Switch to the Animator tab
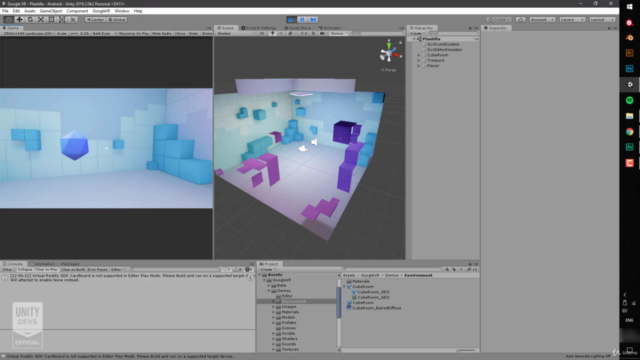This screenshot has height=360, width=640. point(330,28)
